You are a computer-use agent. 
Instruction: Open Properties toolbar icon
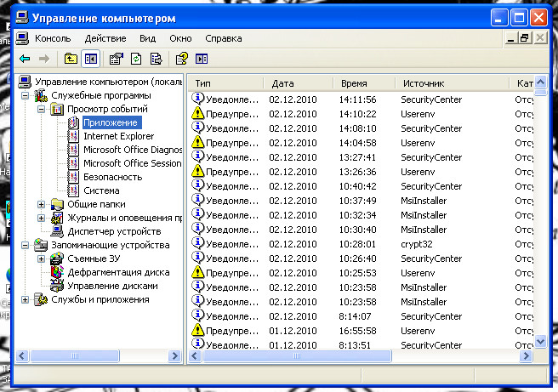(117, 59)
